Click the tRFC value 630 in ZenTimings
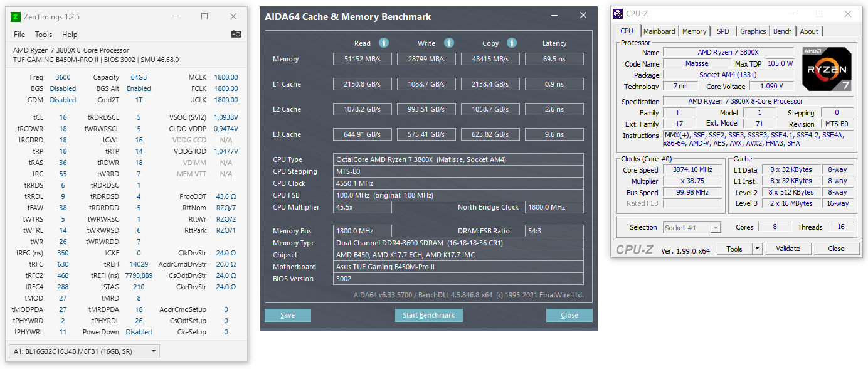Screen dimensions: 868x369 coord(63,264)
